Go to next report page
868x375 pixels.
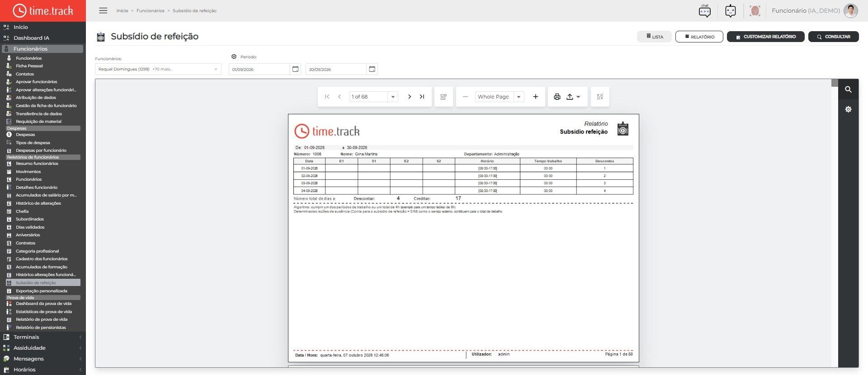pos(410,97)
